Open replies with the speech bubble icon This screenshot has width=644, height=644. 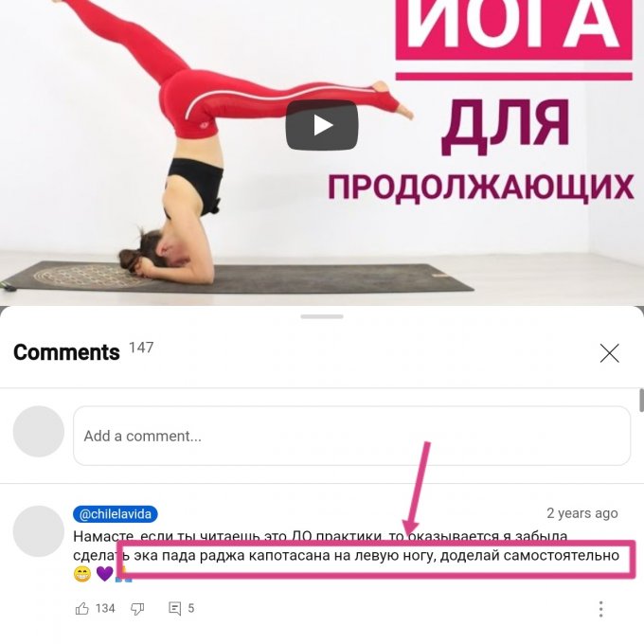[x=175, y=608]
